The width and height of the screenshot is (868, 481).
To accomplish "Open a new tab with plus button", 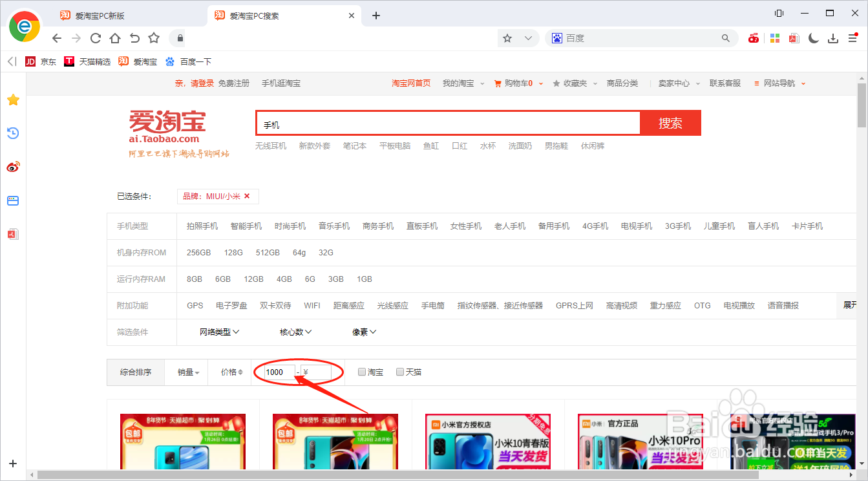I will pyautogui.click(x=376, y=16).
